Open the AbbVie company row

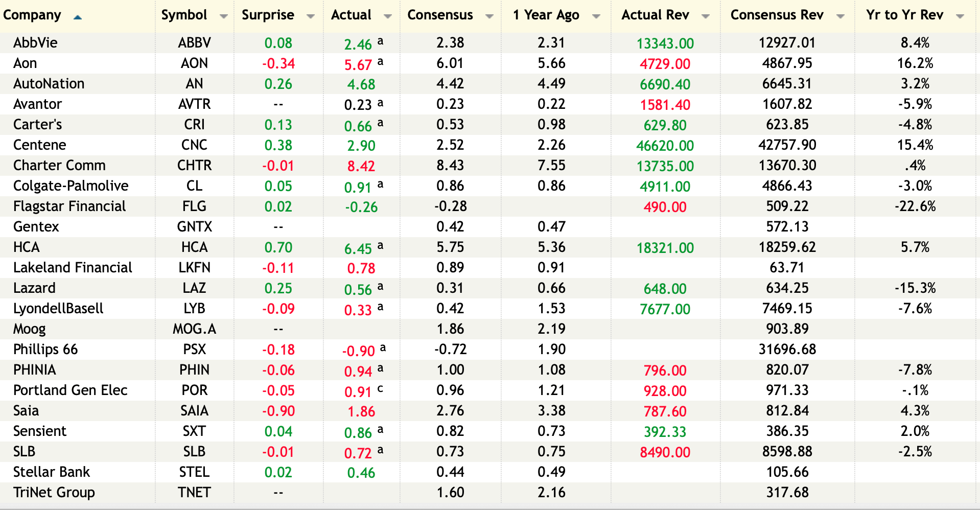point(35,43)
